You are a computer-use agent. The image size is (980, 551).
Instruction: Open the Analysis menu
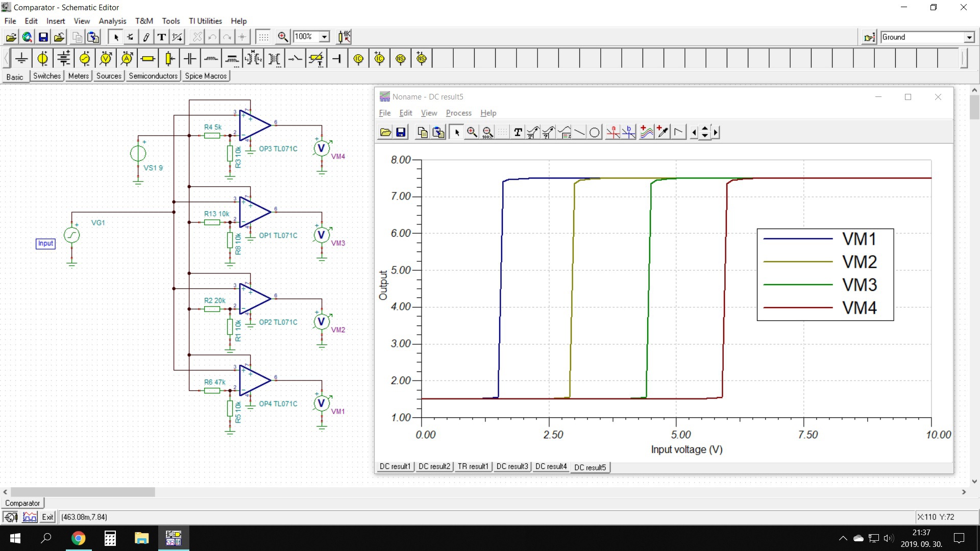click(x=112, y=21)
